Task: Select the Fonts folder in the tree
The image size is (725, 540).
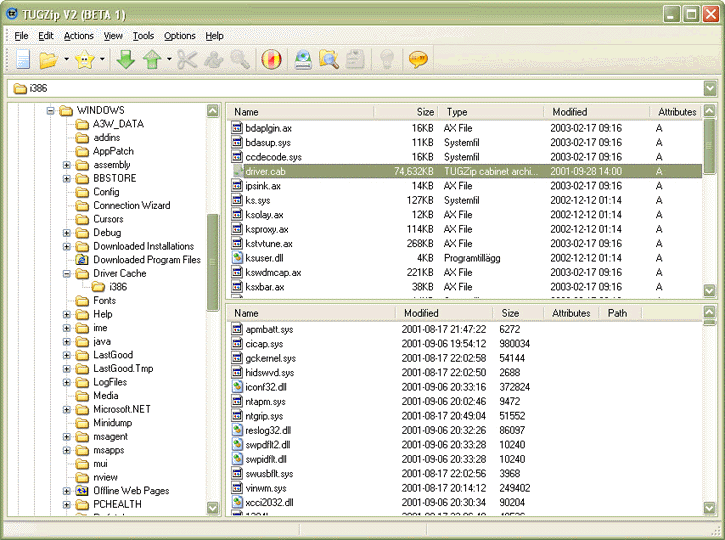Action: tap(104, 301)
